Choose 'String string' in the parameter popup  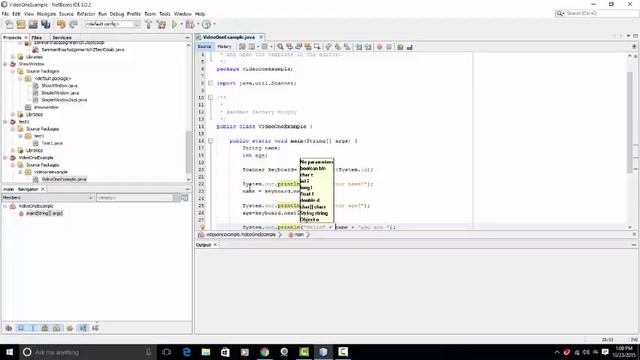314,213
